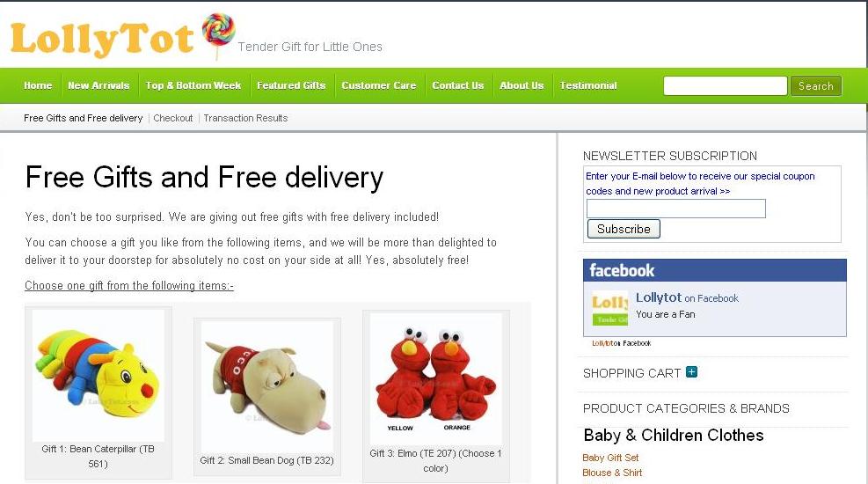Go to Home in navigation bar
The image size is (868, 484).
[38, 85]
